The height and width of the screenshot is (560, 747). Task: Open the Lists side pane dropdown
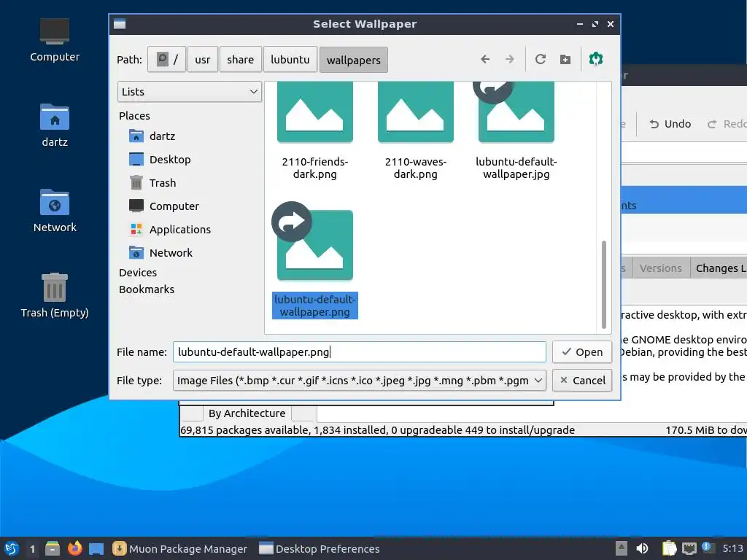190,91
